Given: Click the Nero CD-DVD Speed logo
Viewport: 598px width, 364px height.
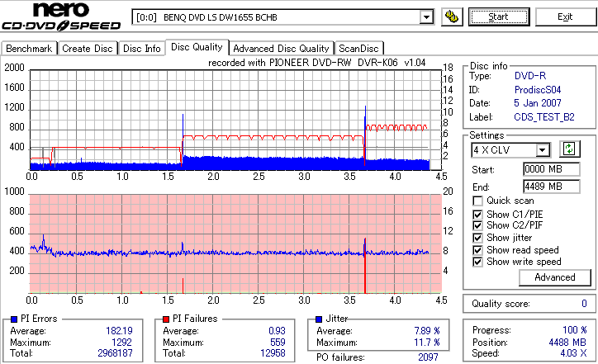Looking at the screenshot, I should (61, 17).
